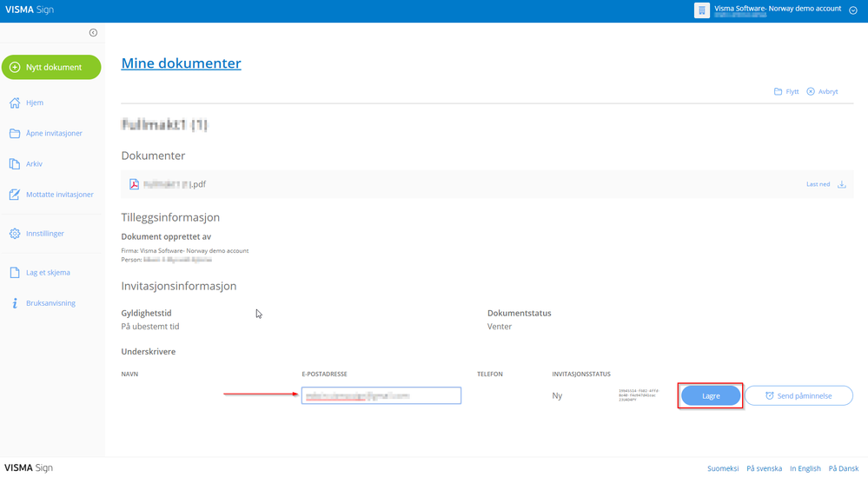Click the alarm icon in Send påminnelse
868x477 pixels.
[x=770, y=395]
